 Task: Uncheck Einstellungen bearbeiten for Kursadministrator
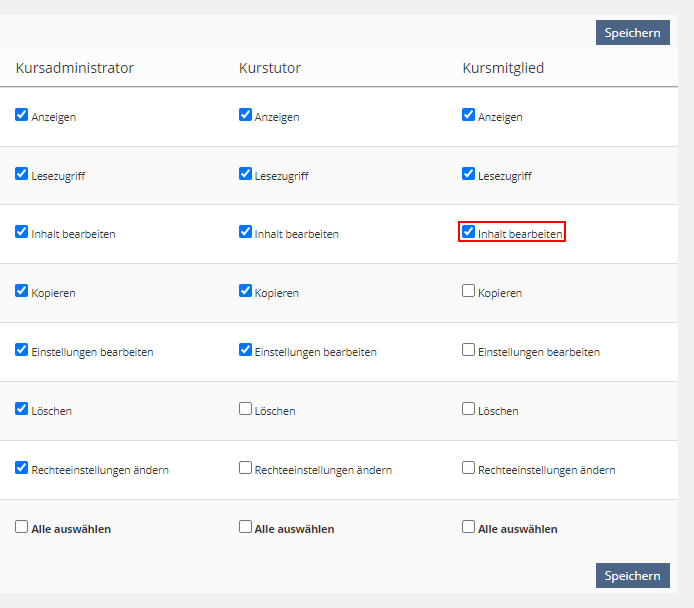(22, 350)
